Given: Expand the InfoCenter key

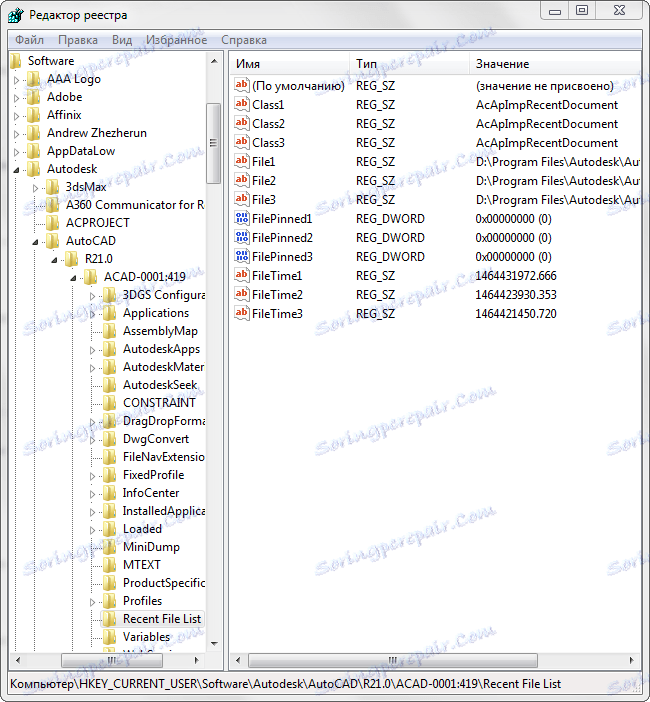Looking at the screenshot, I should click(x=92, y=494).
